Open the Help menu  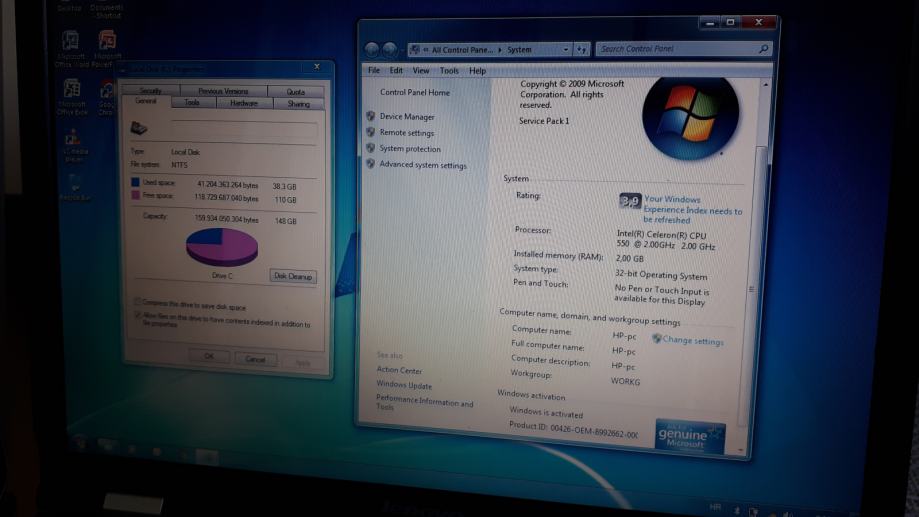pos(477,71)
